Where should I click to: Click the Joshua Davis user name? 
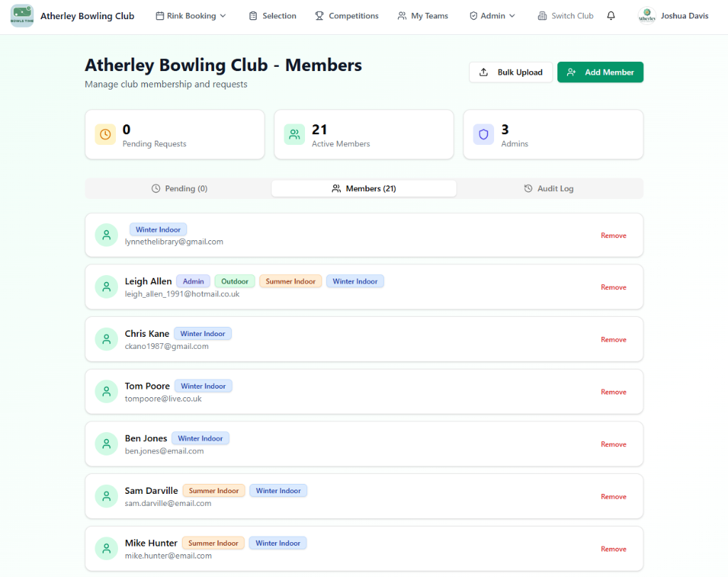(x=685, y=16)
